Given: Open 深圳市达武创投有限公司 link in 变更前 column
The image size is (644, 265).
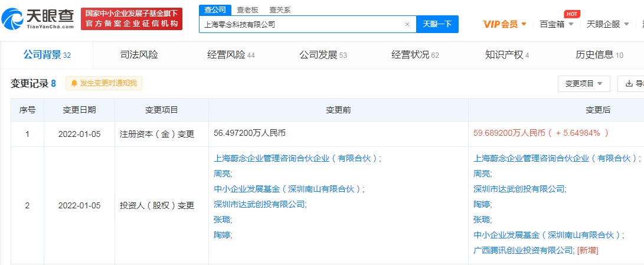Looking at the screenshot, I should [260, 204].
